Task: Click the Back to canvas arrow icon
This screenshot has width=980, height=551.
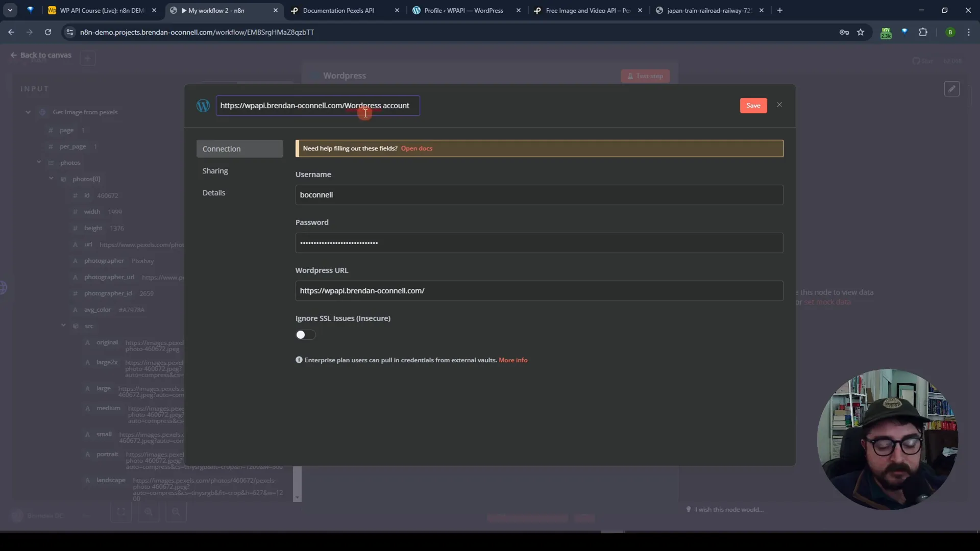Action: [x=13, y=55]
